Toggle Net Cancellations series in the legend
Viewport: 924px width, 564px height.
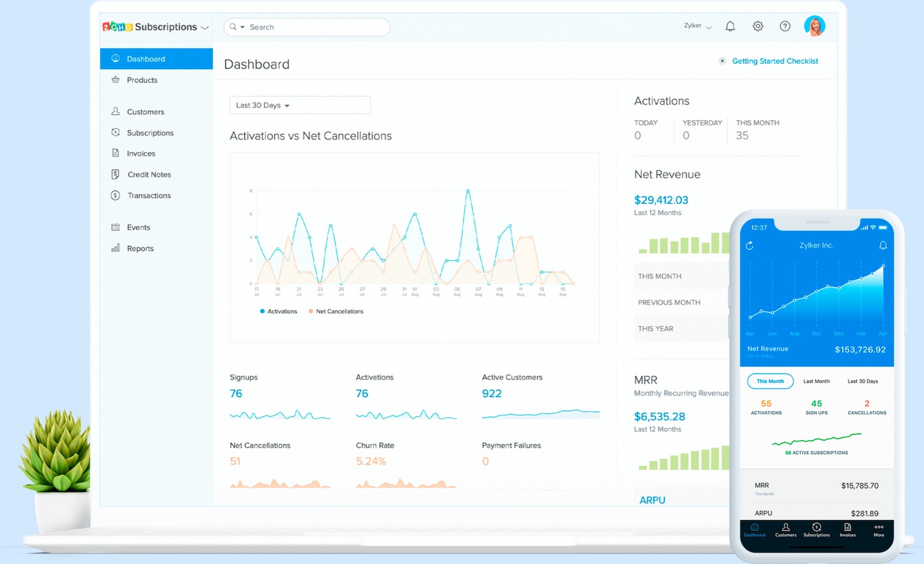pos(337,311)
